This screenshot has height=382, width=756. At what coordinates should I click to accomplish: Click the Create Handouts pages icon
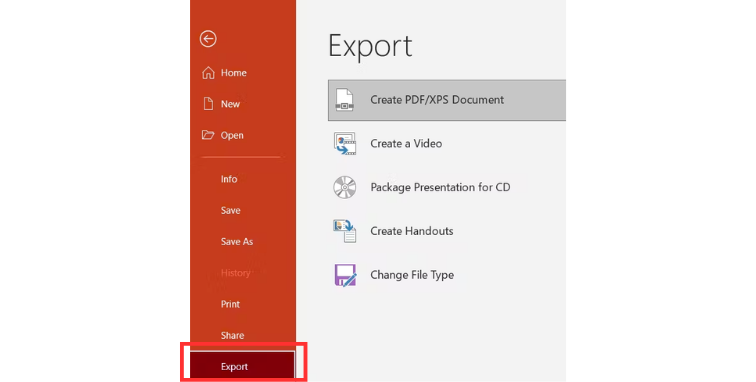(345, 231)
